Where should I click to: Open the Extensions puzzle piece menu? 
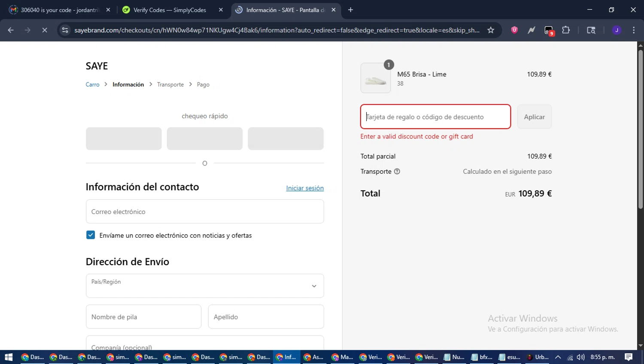(x=566, y=30)
